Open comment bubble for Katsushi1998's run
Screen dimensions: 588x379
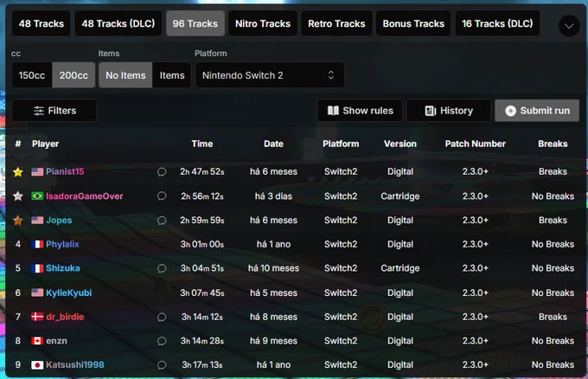pos(162,365)
